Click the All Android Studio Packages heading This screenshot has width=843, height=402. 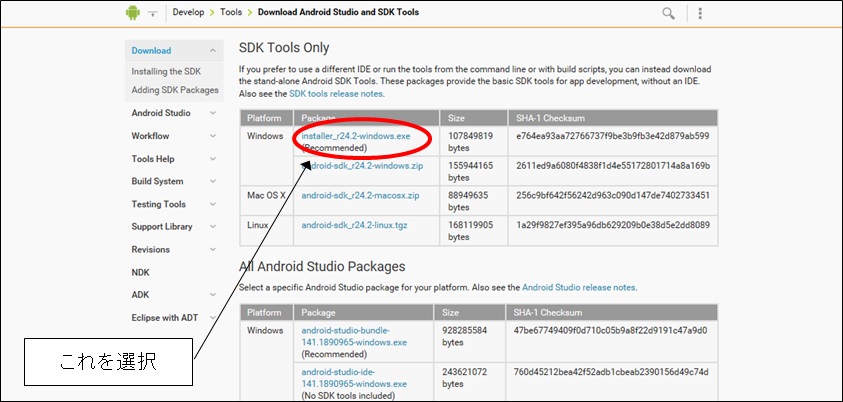pos(322,267)
